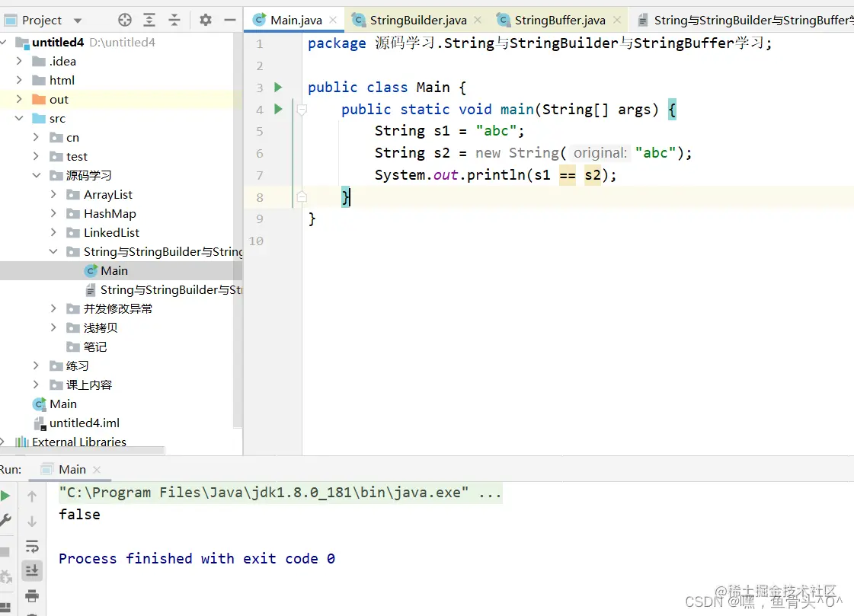This screenshot has height=616, width=854.
Task: Collapse the main method fold marker at line 4
Action: click(302, 110)
